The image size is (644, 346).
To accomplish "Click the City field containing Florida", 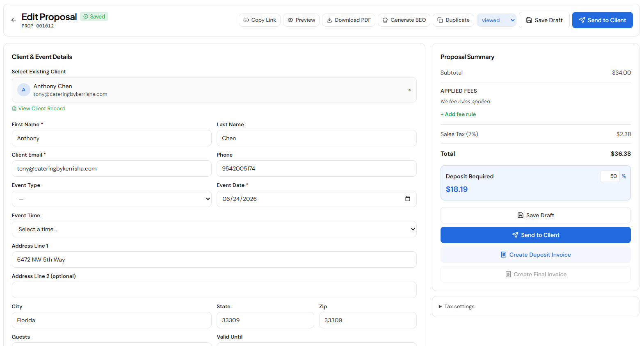I will click(112, 320).
